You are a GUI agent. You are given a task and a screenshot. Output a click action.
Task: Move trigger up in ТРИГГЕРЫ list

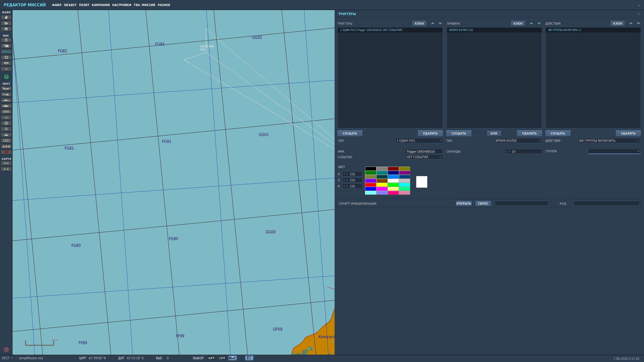coord(433,23)
